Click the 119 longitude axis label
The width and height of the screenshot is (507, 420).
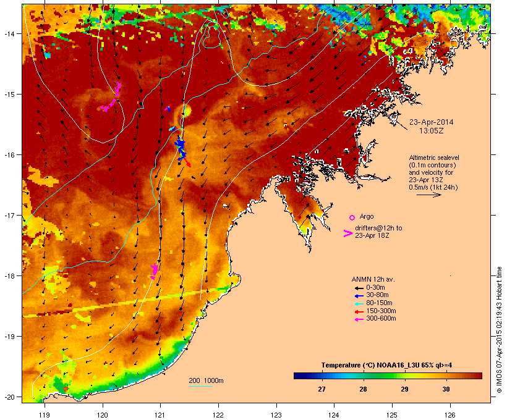click(x=45, y=415)
